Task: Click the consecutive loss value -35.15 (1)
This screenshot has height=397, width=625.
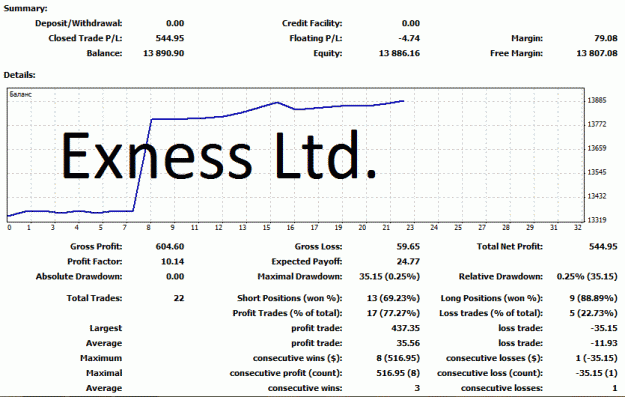Action: click(596, 373)
